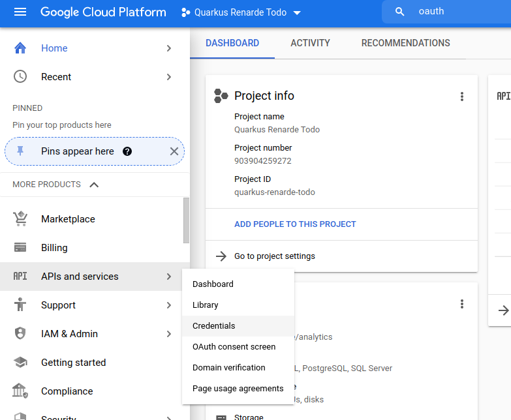Expand the Home submenu chevron
Screen dimensions: 511x420
point(169,48)
